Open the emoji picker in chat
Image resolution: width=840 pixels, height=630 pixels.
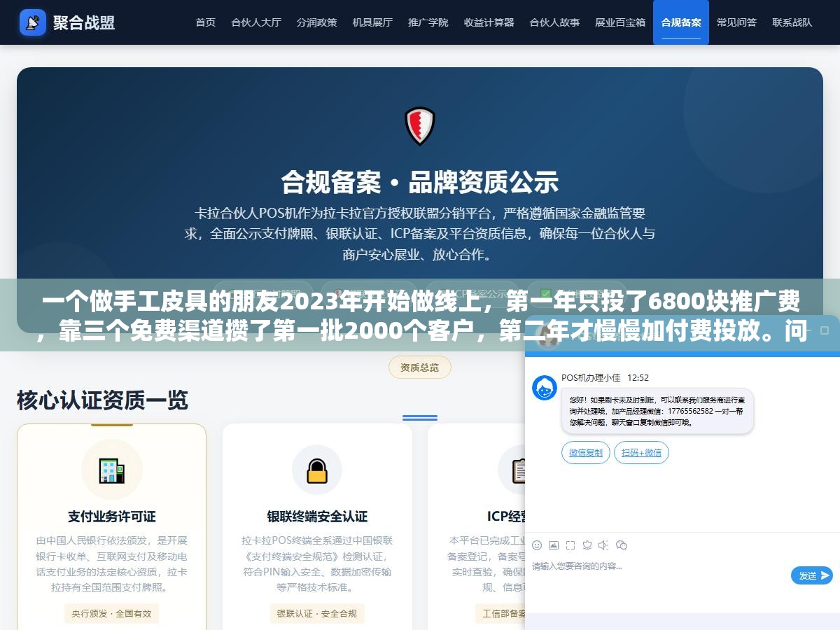tap(537, 545)
